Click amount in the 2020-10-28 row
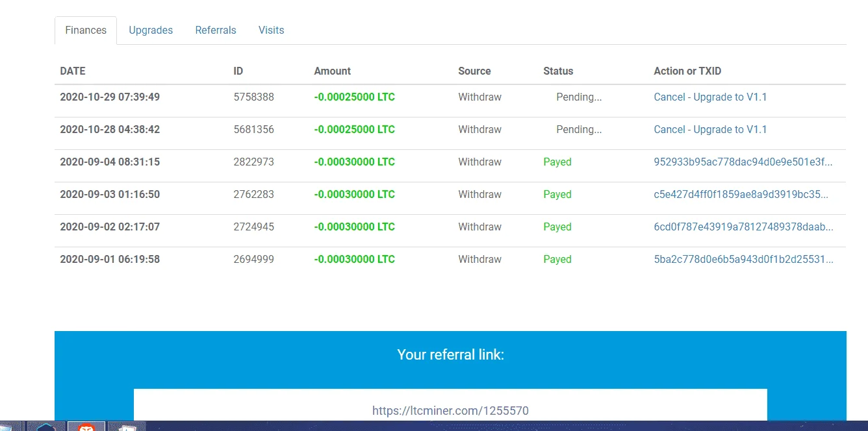Image resolution: width=868 pixels, height=431 pixels. pos(354,130)
